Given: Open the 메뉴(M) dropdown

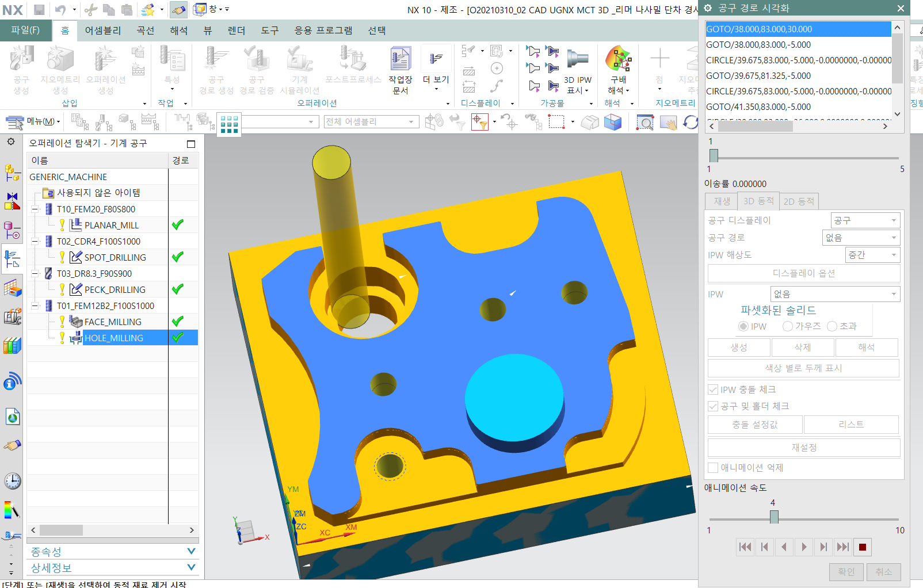Looking at the screenshot, I should 33,121.
